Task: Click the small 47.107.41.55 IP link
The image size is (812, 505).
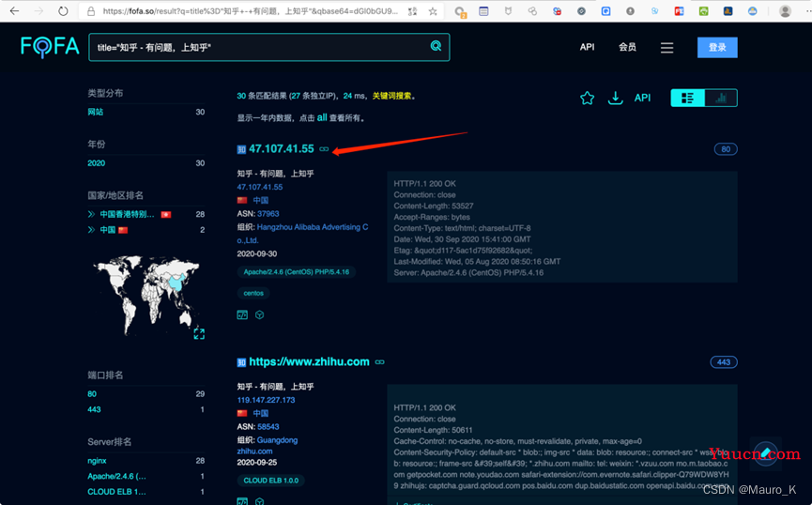Action: point(260,187)
